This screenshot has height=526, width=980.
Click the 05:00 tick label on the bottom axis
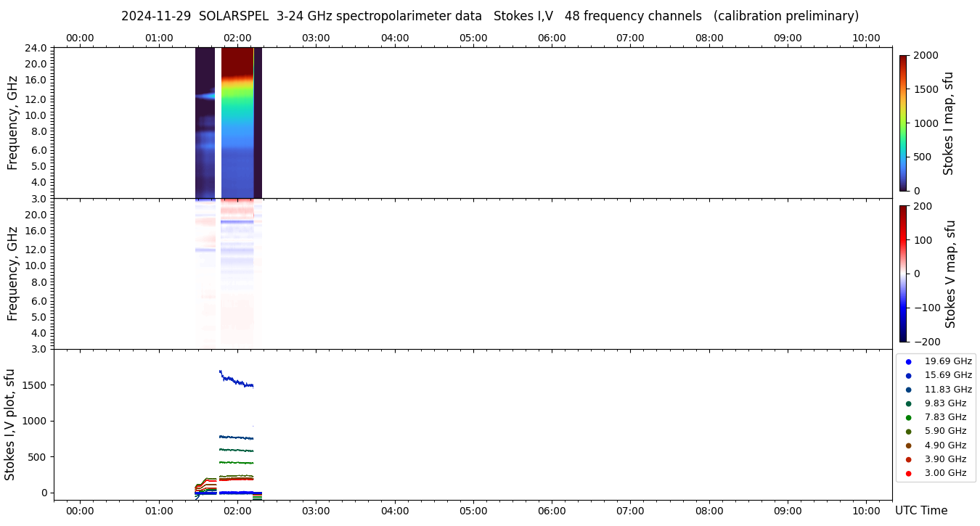point(473,511)
